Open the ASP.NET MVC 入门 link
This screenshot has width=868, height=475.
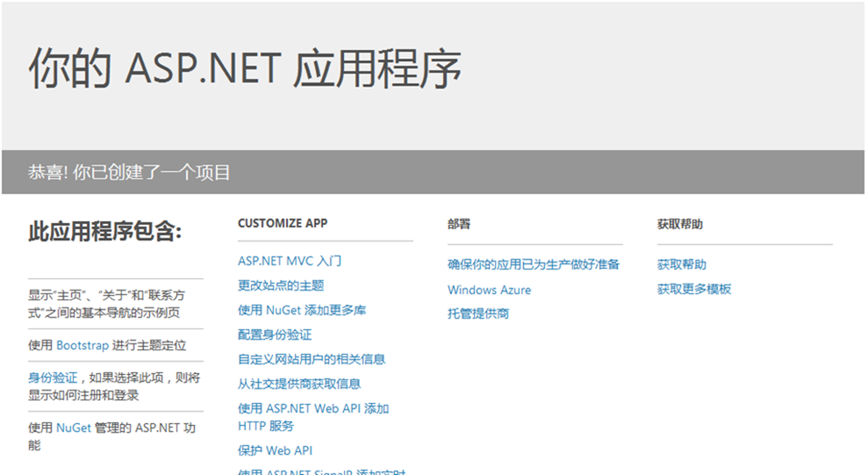tap(290, 261)
